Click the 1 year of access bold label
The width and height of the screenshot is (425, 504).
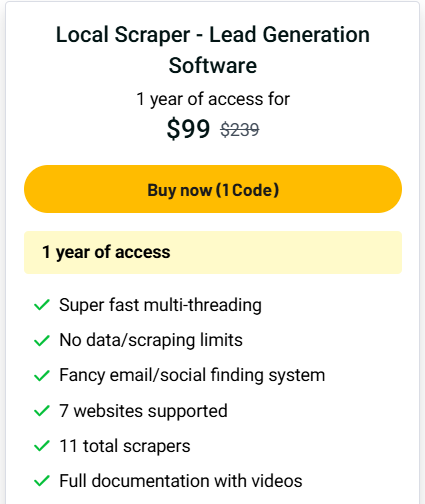coord(106,252)
